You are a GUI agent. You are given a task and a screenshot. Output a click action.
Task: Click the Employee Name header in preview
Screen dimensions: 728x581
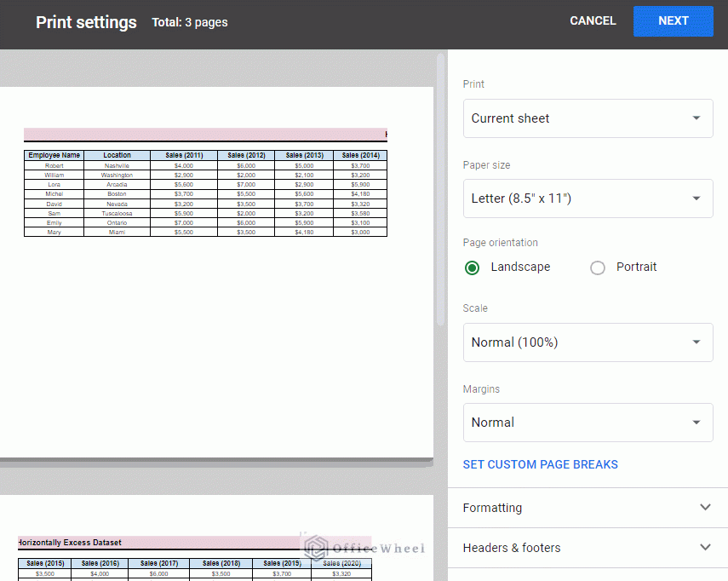[54, 156]
